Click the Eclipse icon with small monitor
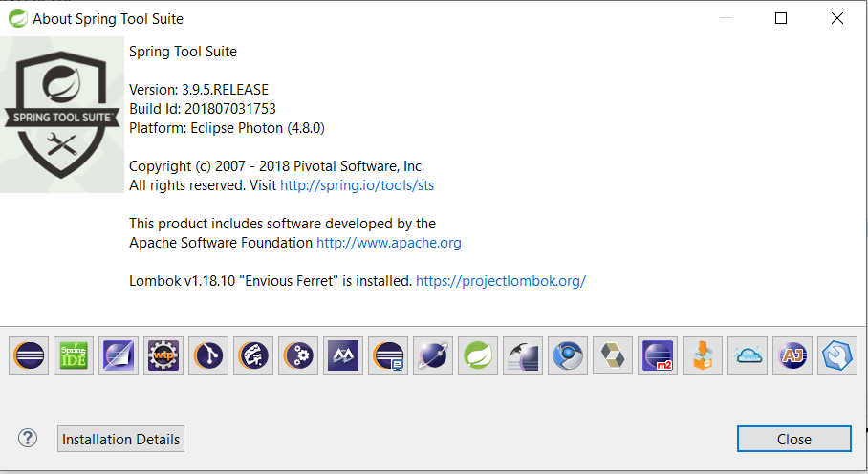Image resolution: width=868 pixels, height=474 pixels. [x=388, y=355]
